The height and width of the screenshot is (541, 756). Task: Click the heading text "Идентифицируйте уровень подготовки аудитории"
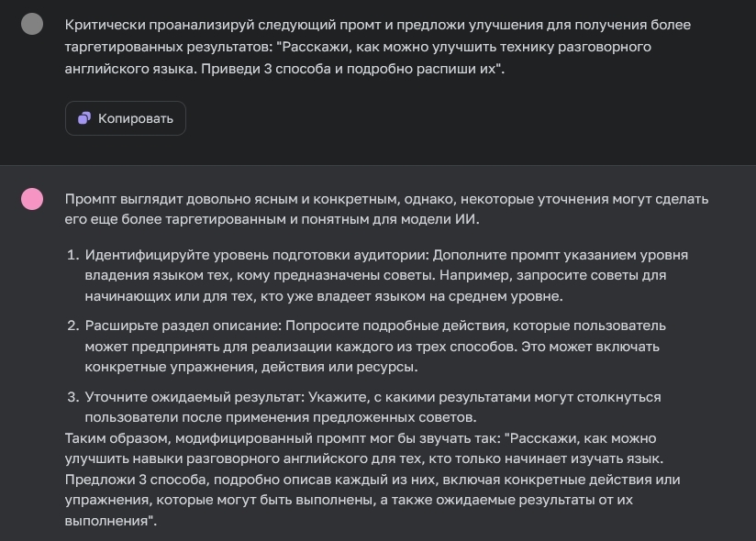click(257, 254)
